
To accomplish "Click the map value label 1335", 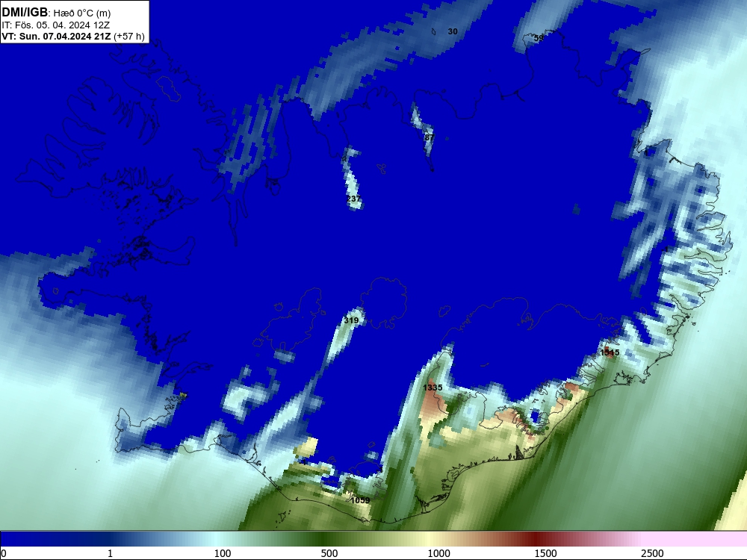I will pos(433,388).
